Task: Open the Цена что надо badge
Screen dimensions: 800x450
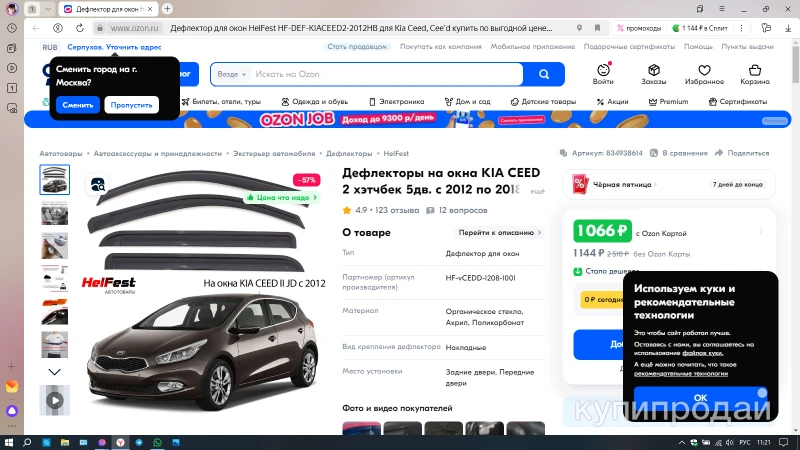Action: tap(282, 197)
